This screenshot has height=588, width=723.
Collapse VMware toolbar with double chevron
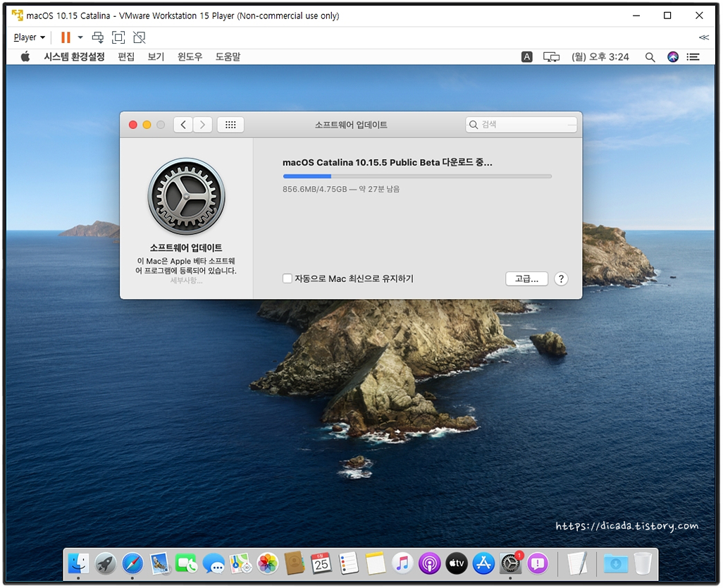coord(704,37)
